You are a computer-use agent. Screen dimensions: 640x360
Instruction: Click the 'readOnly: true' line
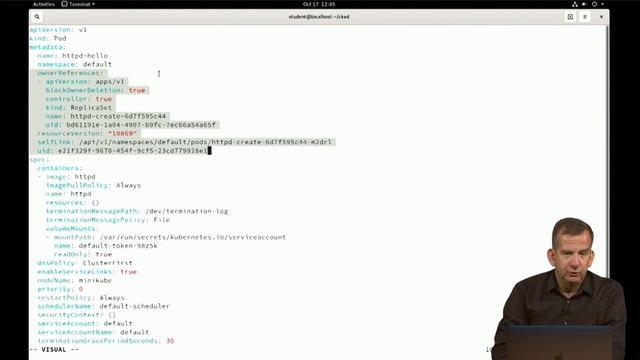click(83, 254)
